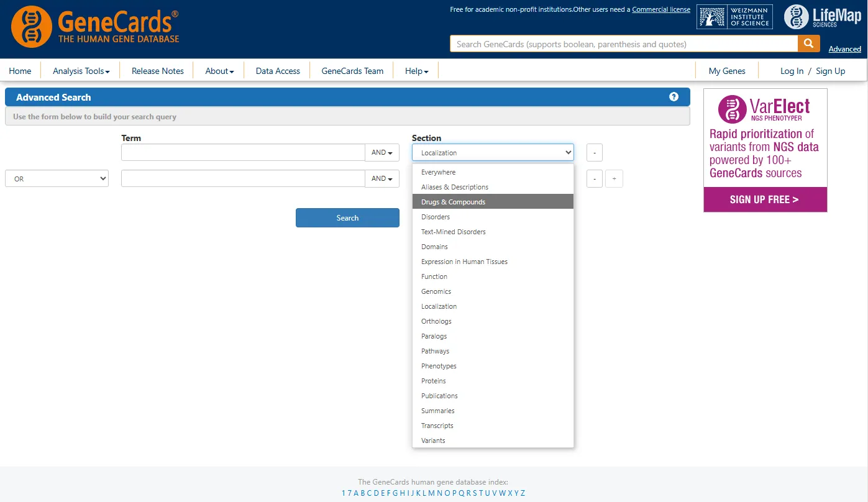Screen dimensions: 868x502
Task: Open the OR operator dropdown
Action: coord(57,179)
